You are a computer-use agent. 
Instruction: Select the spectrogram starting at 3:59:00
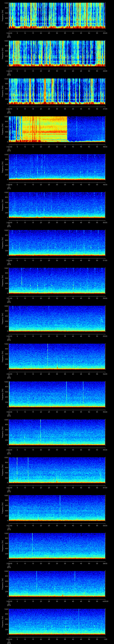[x=57, y=584]
